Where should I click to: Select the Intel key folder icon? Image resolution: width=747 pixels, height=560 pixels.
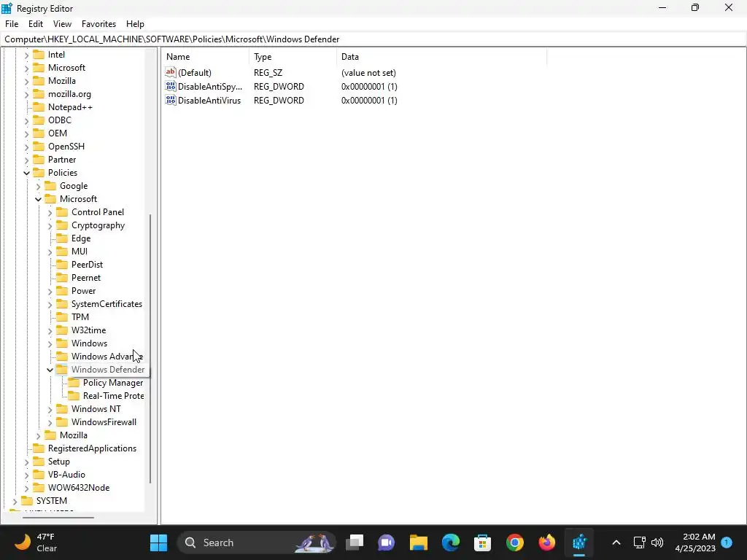pyautogui.click(x=39, y=54)
